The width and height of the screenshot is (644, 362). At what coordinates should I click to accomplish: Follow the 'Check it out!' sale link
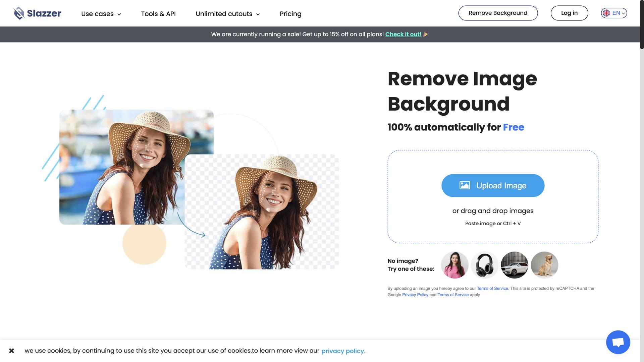(x=403, y=34)
